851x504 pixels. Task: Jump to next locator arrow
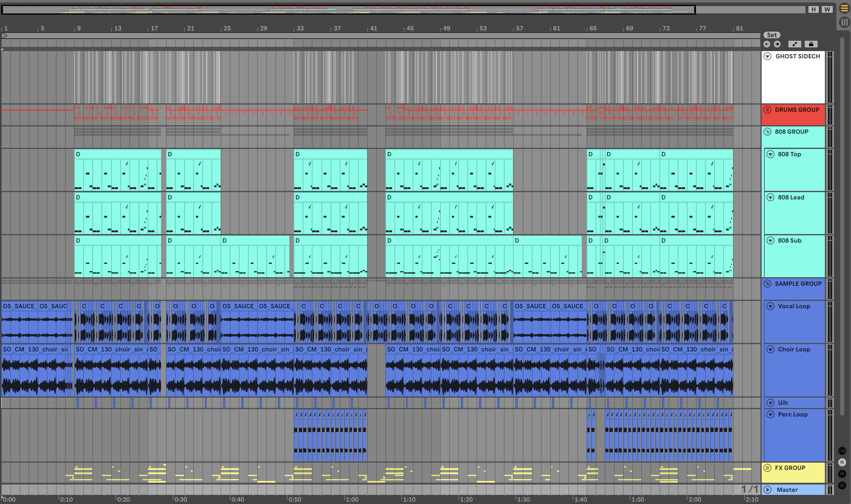(x=777, y=44)
